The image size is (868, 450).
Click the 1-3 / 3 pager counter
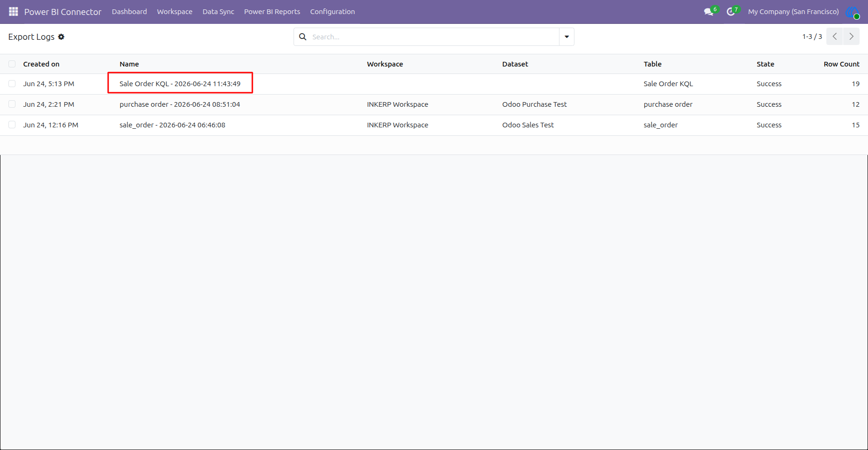(x=812, y=37)
